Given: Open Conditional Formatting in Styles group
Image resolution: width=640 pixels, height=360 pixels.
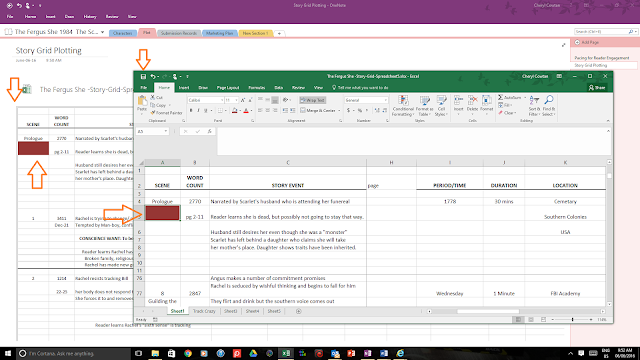Looking at the screenshot, I should (403, 106).
